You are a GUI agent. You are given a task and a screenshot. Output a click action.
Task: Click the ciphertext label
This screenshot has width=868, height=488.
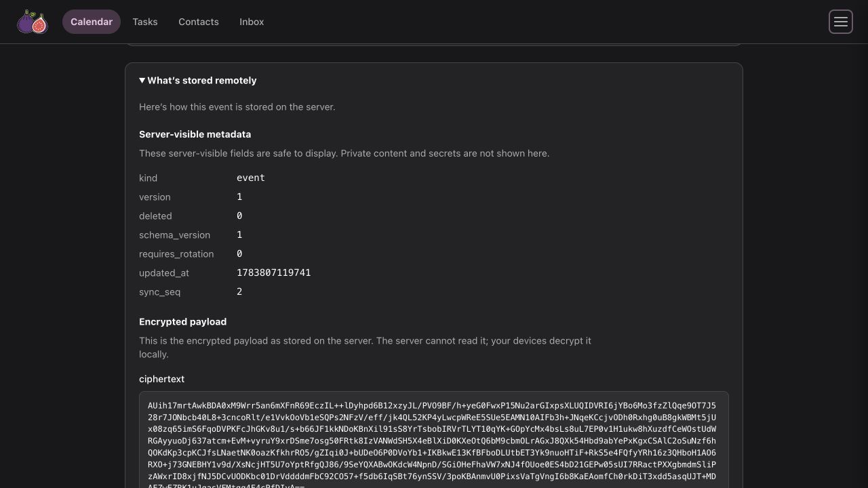161,379
